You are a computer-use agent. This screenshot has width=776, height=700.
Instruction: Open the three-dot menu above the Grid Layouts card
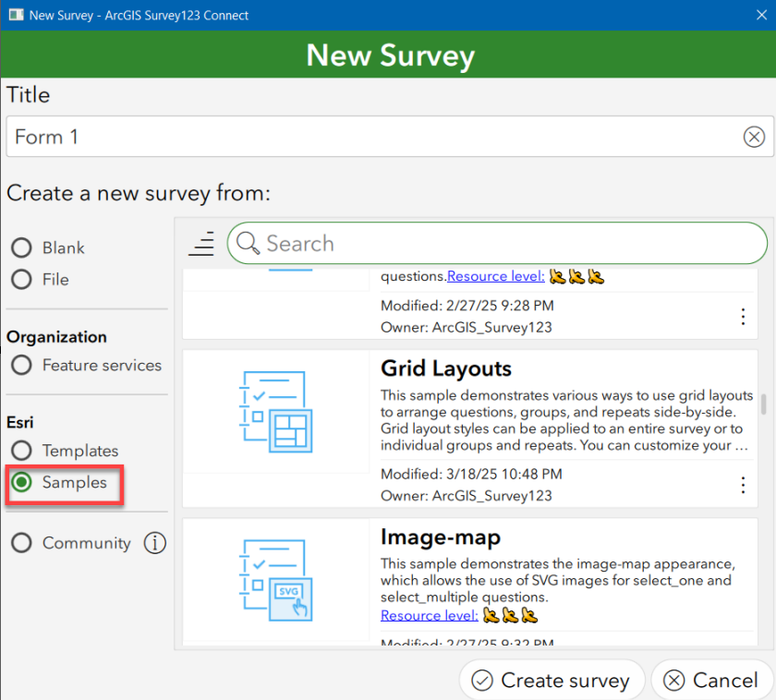[x=743, y=316]
